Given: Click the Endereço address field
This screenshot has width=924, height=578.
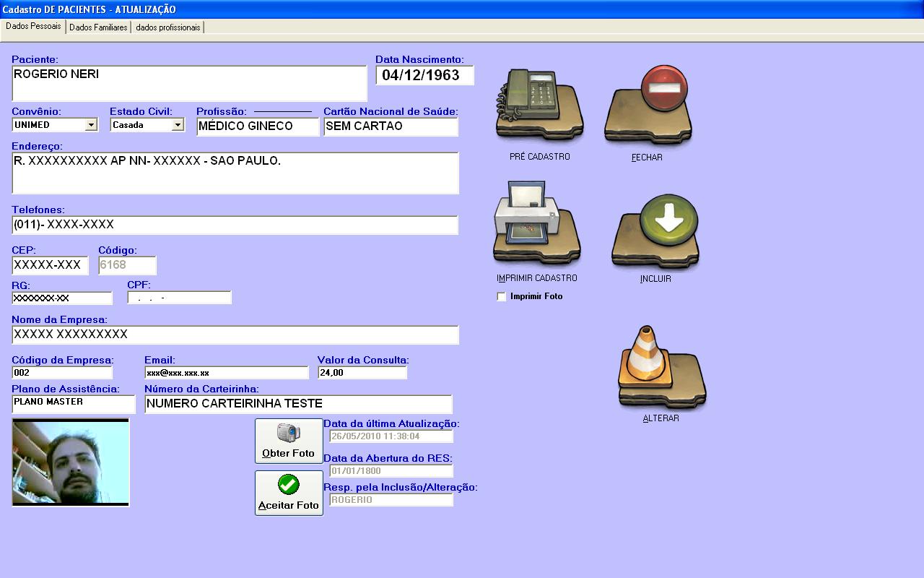Looking at the screenshot, I should pos(235,173).
